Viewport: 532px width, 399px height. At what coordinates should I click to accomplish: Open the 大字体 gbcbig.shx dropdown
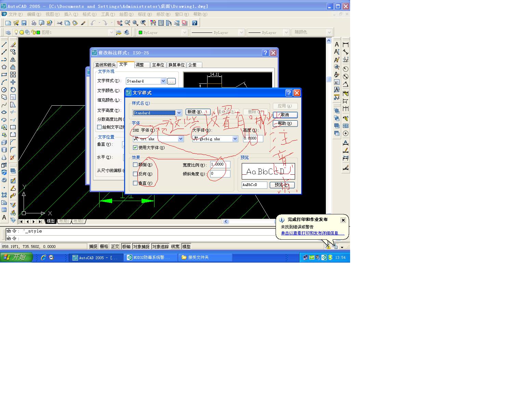click(x=235, y=139)
